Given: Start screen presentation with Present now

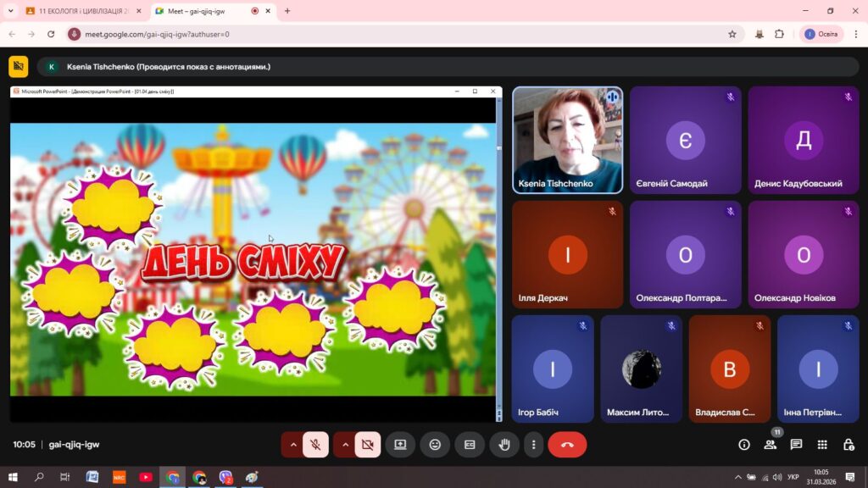Looking at the screenshot, I should click(x=400, y=445).
